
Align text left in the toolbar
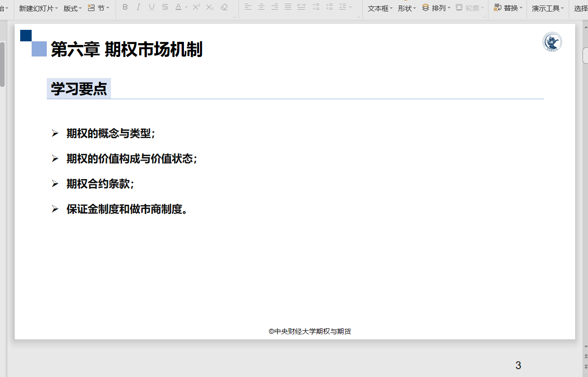248,7
